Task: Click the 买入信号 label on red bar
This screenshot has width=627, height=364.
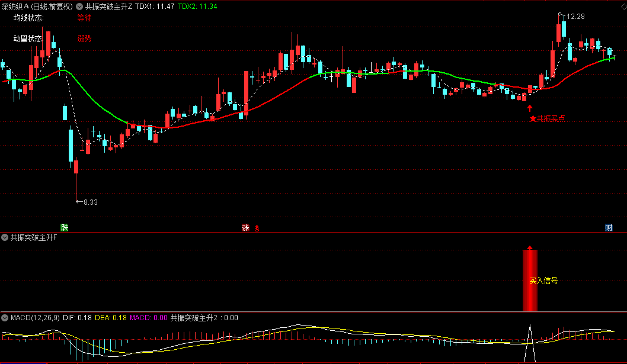Action: (543, 281)
